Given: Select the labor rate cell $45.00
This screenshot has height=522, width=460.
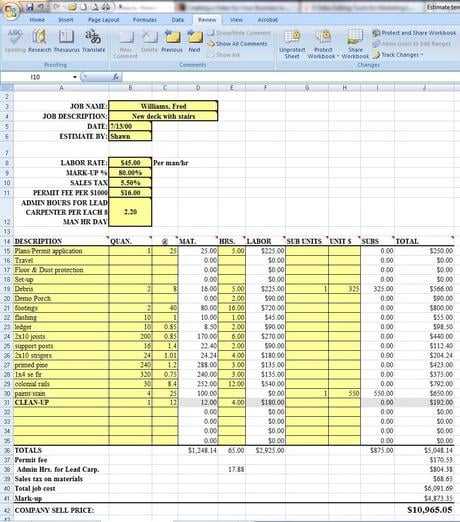Looking at the screenshot, I should (130, 163).
